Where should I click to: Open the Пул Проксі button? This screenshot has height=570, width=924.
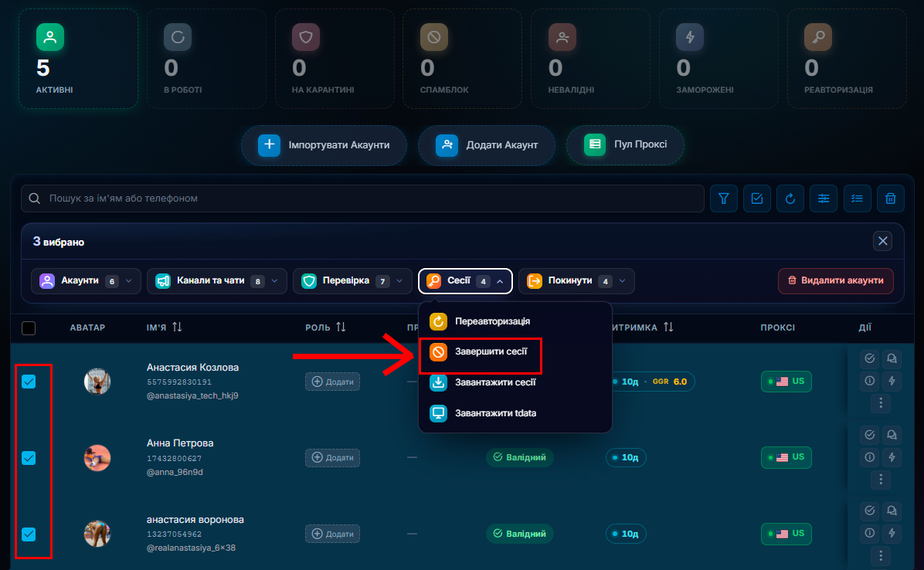coord(625,145)
